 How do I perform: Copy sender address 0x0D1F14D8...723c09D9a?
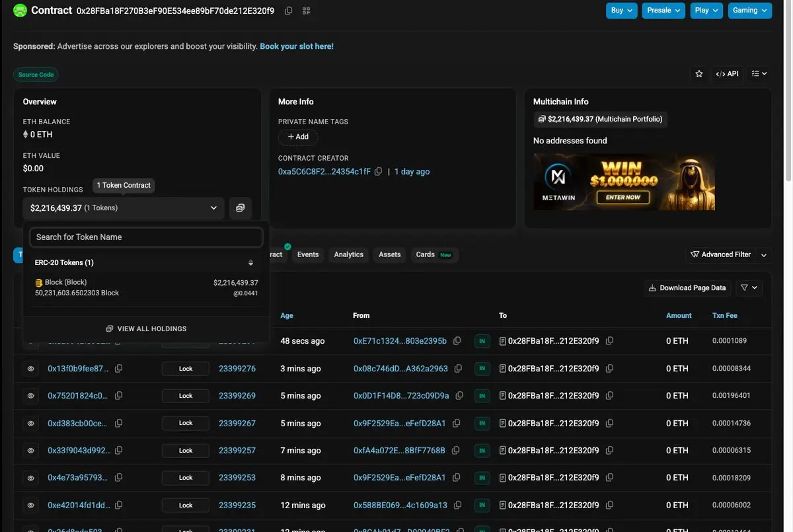point(459,396)
